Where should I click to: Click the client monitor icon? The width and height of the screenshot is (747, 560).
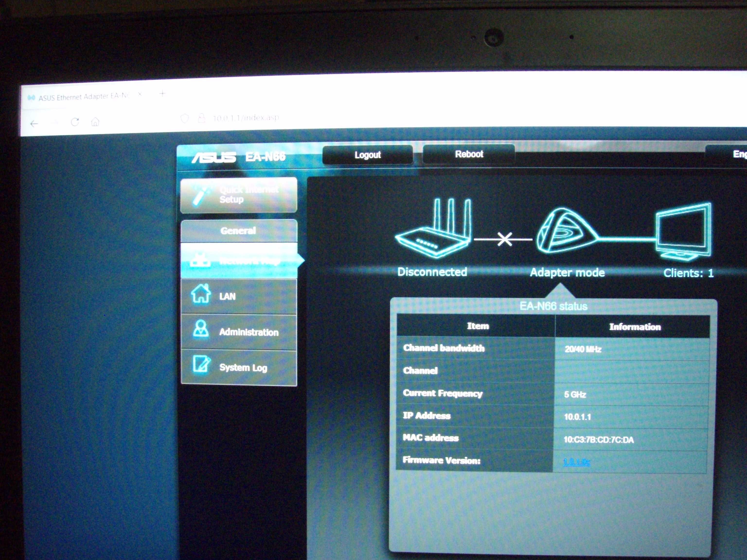[684, 232]
